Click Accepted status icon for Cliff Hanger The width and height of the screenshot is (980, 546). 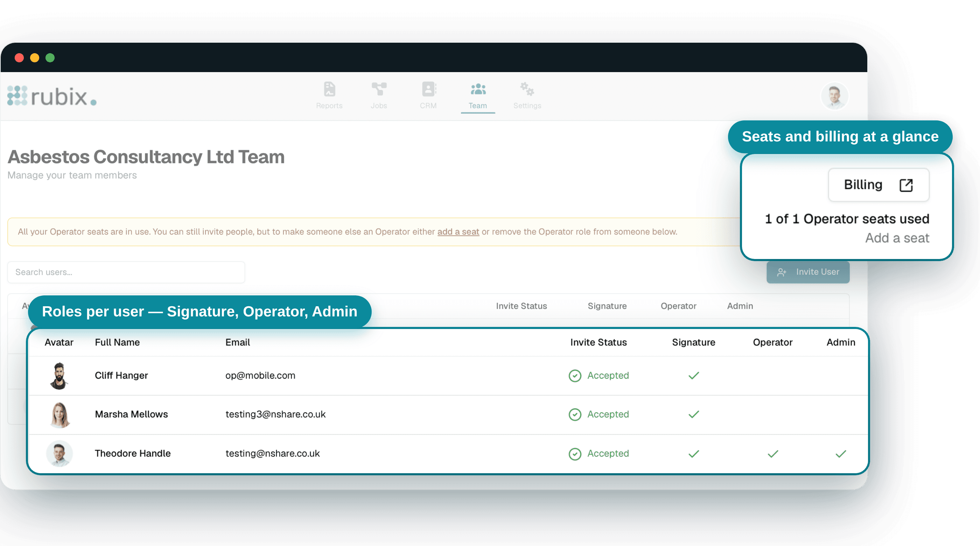click(575, 376)
